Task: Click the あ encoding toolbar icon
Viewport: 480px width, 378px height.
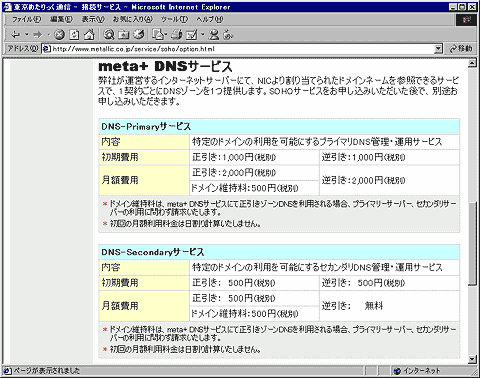Action: (x=228, y=35)
